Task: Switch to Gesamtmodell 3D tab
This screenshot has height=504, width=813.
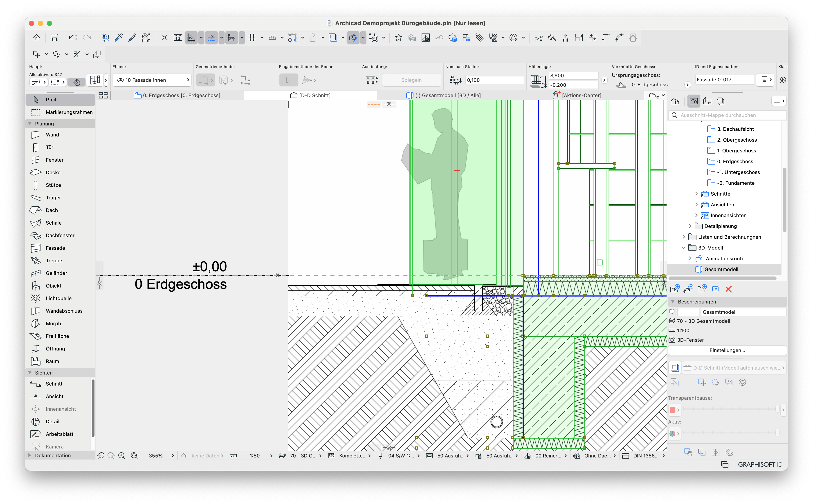Action: coord(443,95)
